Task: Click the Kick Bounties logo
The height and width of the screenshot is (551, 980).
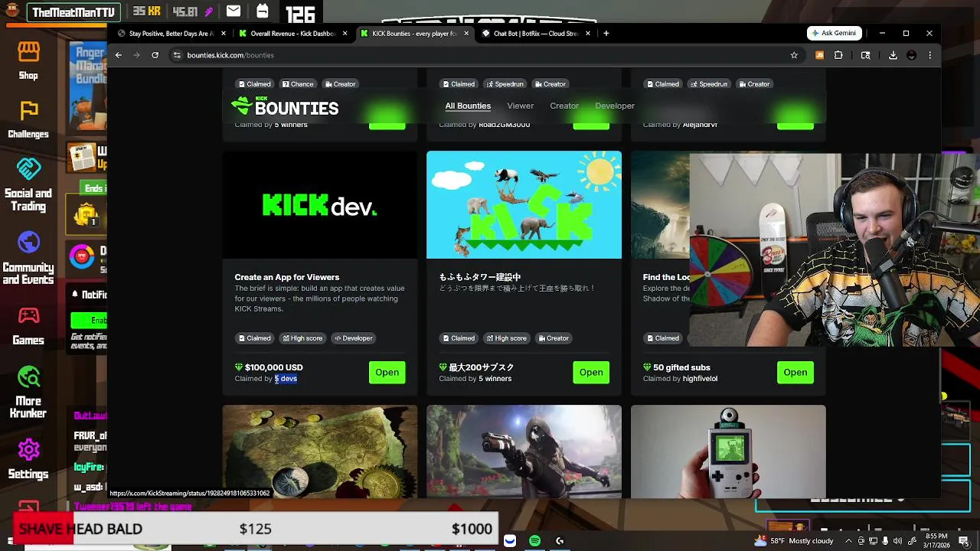Action: [x=285, y=106]
